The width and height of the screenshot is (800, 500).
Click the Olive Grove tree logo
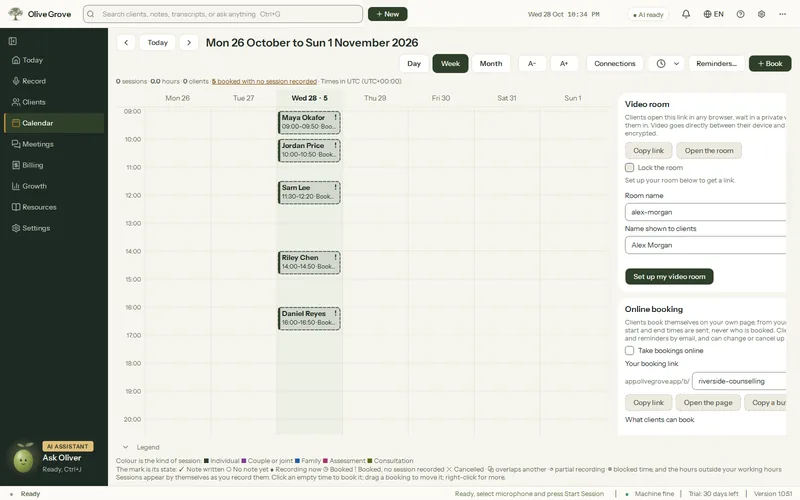(x=15, y=14)
